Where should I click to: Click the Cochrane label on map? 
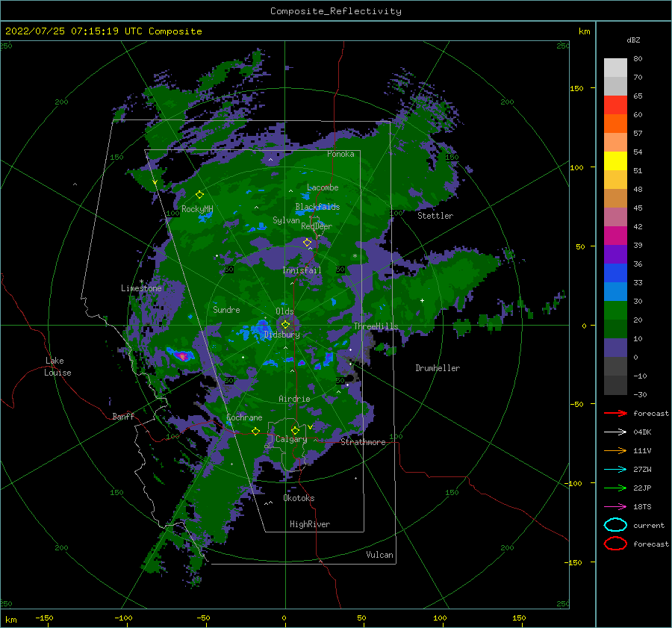(244, 417)
